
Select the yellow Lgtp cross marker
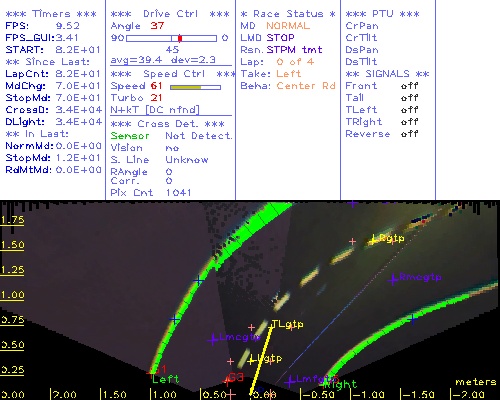252,360
